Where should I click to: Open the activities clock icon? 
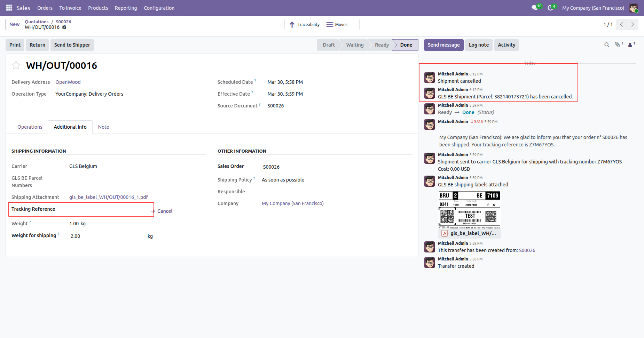pos(550,8)
